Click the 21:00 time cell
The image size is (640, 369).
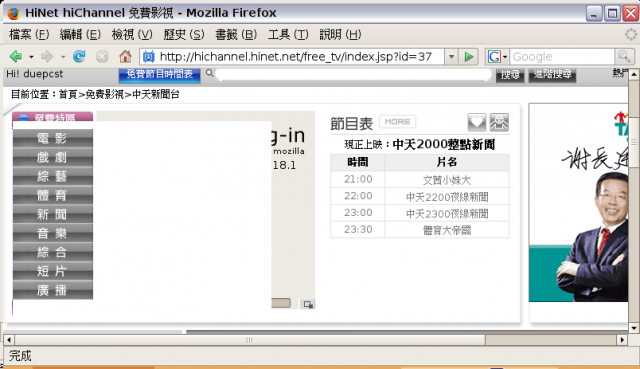click(x=358, y=180)
